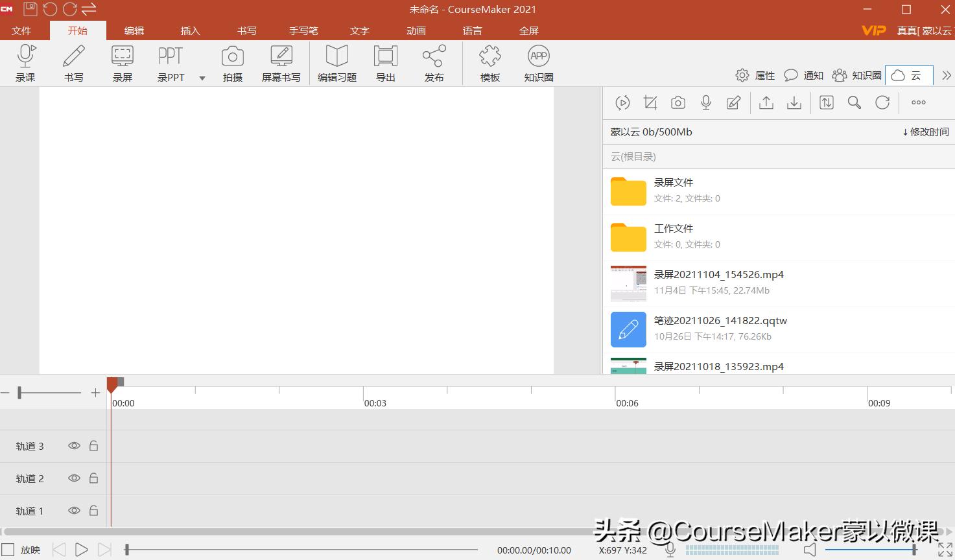Open the 录屏文件 cloud folder
The height and width of the screenshot is (560, 955).
pos(674,183)
